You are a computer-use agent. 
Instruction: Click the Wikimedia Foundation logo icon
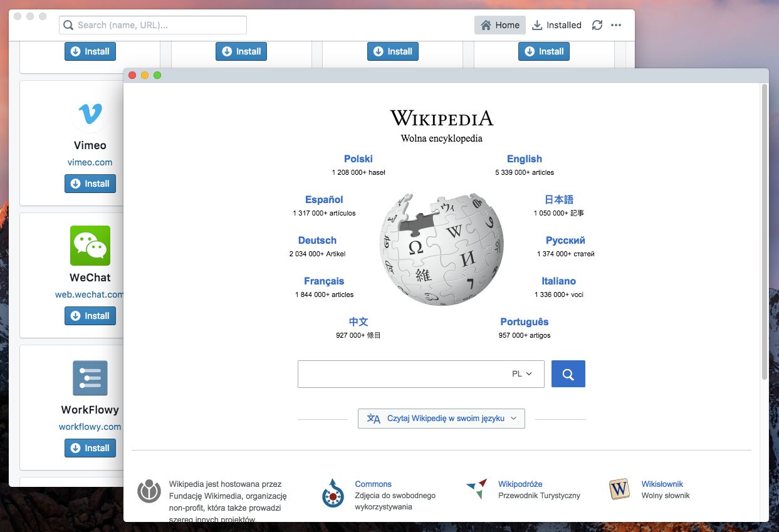(x=149, y=492)
